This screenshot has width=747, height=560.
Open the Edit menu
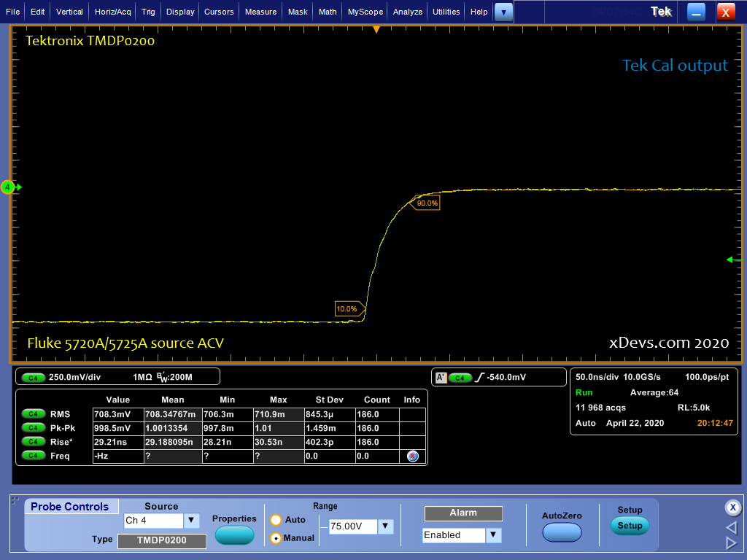[38, 12]
